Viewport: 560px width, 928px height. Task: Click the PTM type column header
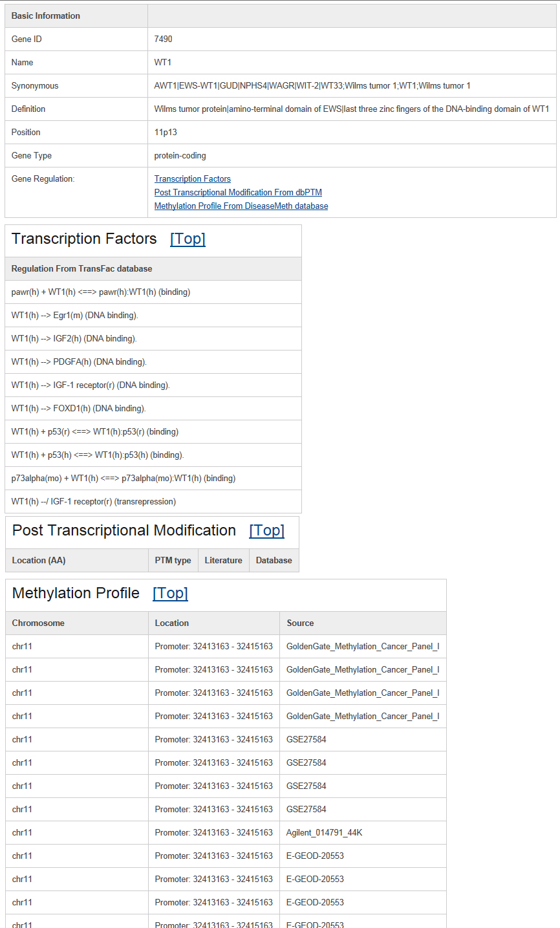point(173,561)
